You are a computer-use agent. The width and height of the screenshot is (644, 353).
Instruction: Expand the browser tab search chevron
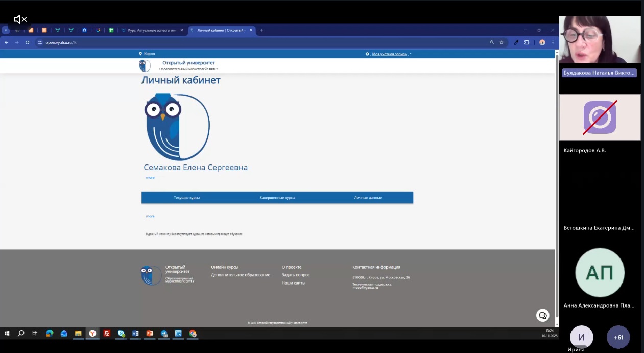(6, 30)
